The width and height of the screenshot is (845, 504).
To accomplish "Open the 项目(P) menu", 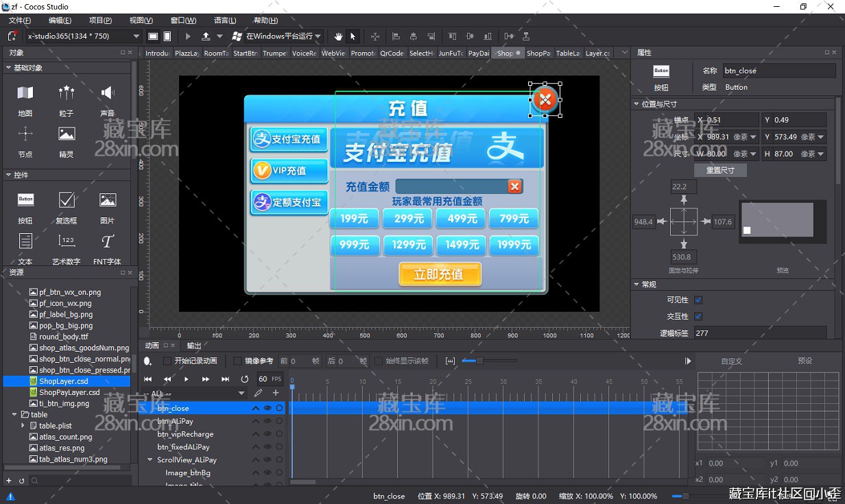I will [x=100, y=21].
